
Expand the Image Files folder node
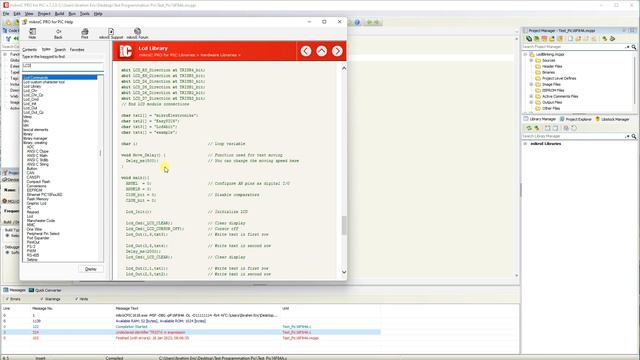[531, 84]
